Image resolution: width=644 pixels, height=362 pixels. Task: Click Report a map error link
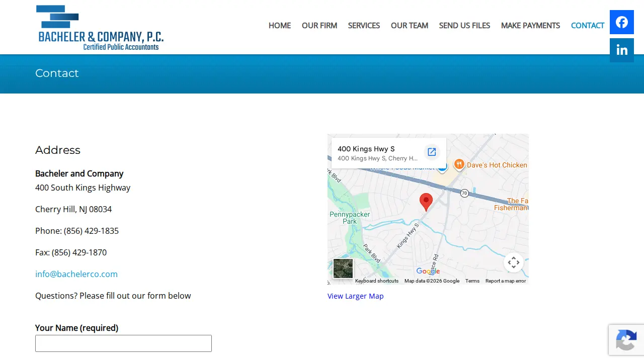click(506, 281)
